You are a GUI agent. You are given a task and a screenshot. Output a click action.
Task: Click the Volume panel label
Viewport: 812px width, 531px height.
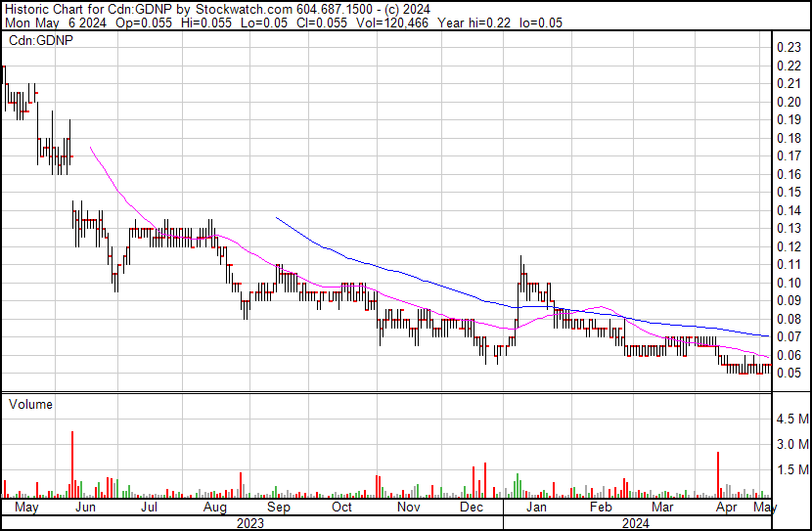(x=29, y=404)
